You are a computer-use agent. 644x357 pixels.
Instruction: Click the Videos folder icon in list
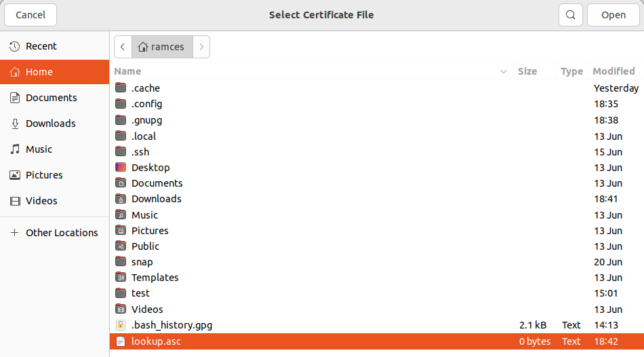121,309
